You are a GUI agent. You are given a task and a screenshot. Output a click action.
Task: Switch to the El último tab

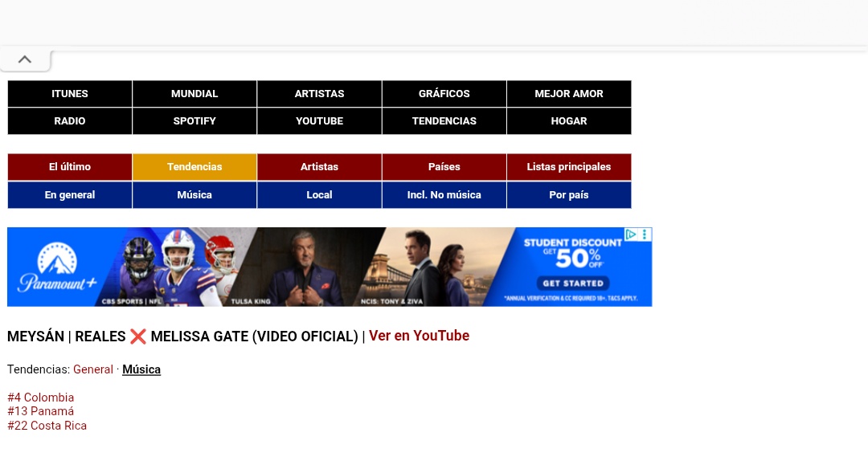(x=70, y=167)
